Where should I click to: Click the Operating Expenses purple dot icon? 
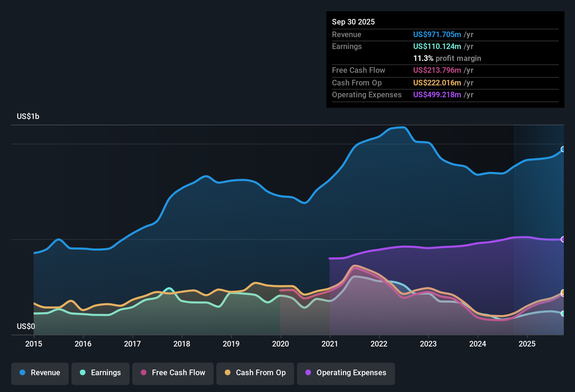tap(308, 373)
